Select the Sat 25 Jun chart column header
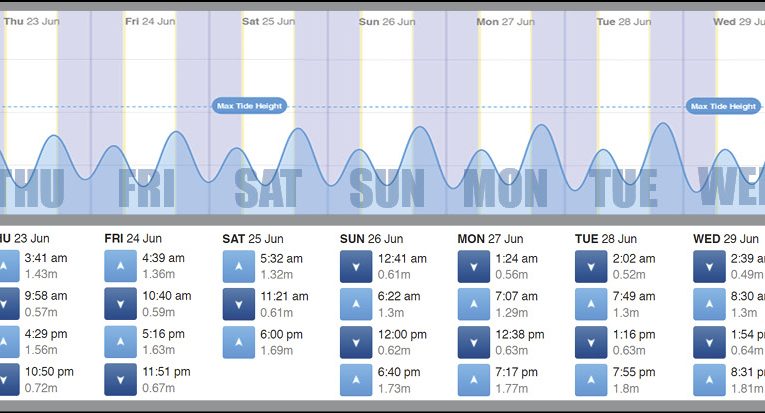The width and height of the screenshot is (765, 413). pos(269,21)
